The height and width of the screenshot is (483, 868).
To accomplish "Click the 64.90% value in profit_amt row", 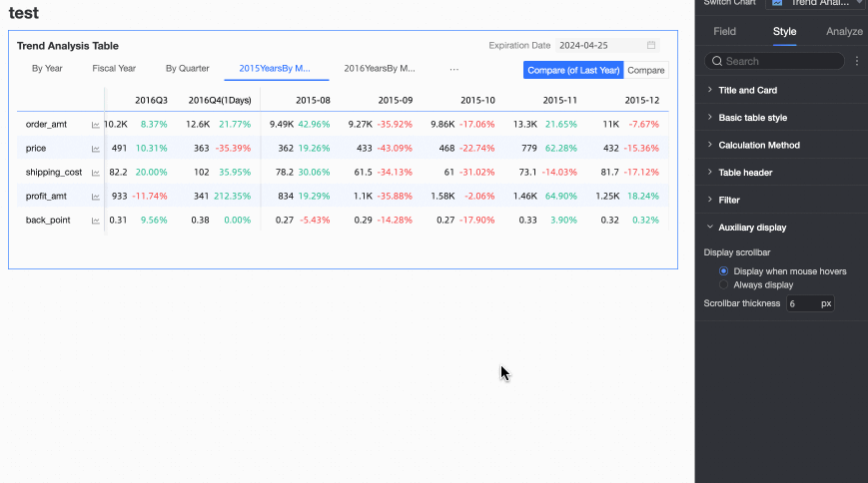I will point(561,196).
